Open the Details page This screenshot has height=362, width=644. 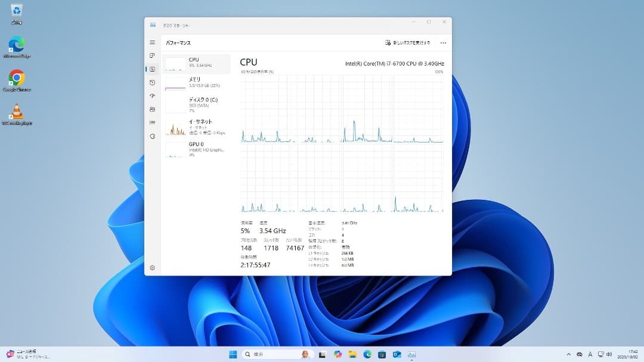[152, 122]
